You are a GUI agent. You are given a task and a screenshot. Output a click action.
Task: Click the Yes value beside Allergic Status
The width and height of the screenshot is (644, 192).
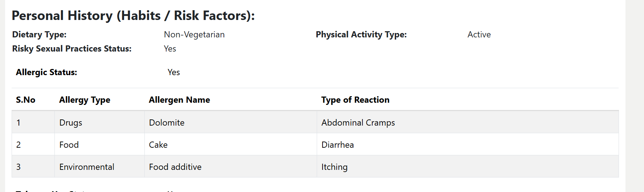174,72
